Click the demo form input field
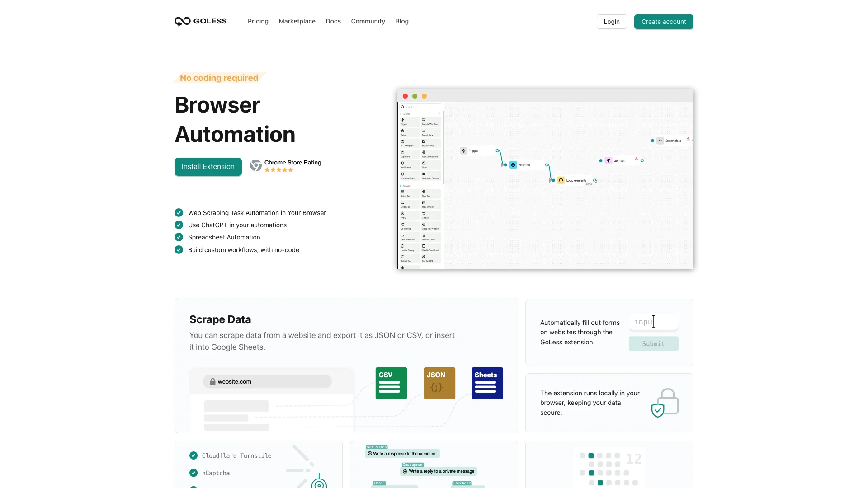The height and width of the screenshot is (488, 868). tap(653, 322)
